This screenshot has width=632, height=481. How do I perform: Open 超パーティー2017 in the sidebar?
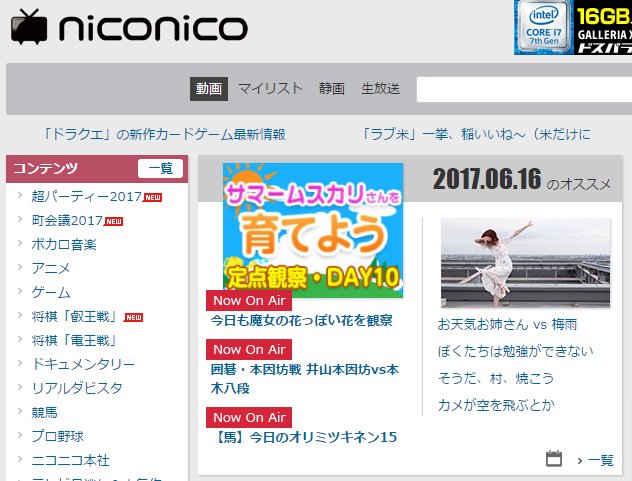coord(87,196)
